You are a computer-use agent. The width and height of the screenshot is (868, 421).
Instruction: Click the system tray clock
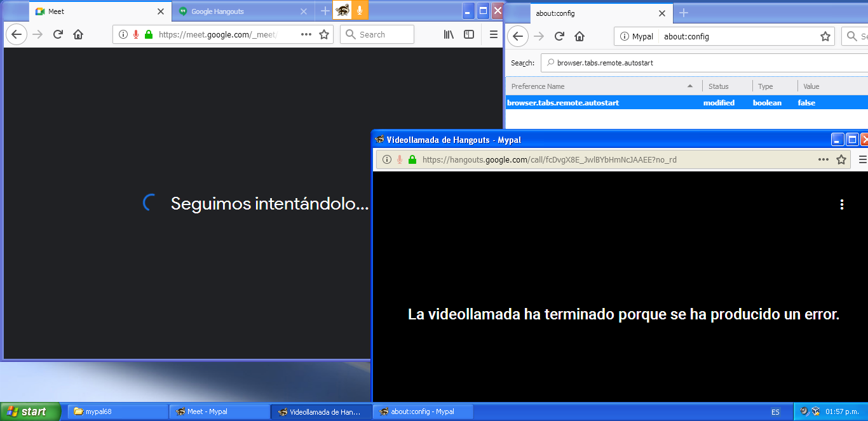pyautogui.click(x=842, y=411)
